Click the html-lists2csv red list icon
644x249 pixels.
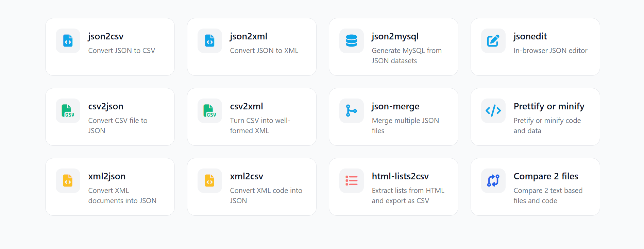tap(352, 181)
